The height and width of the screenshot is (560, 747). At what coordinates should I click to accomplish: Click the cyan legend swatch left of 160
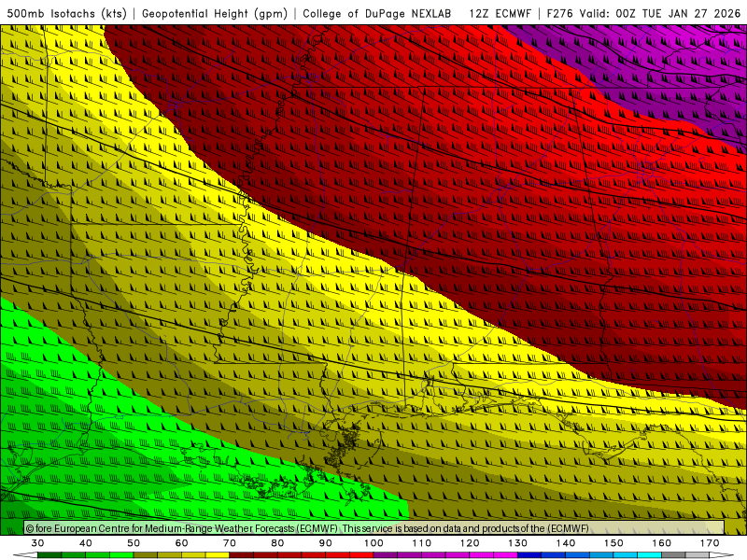649,555
